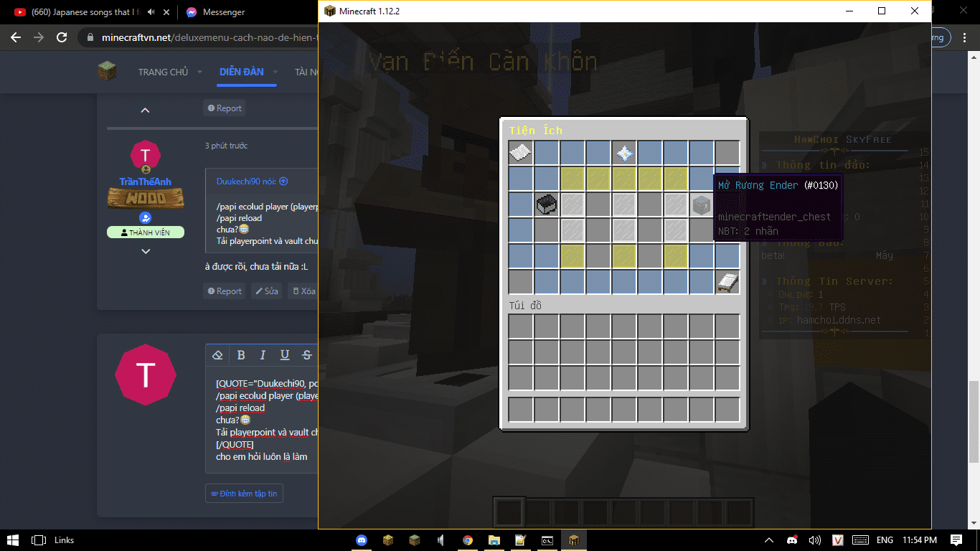Click the dark cauldron-like item in Tiện Ích
Screen dimensions: 980x551
[547, 205]
